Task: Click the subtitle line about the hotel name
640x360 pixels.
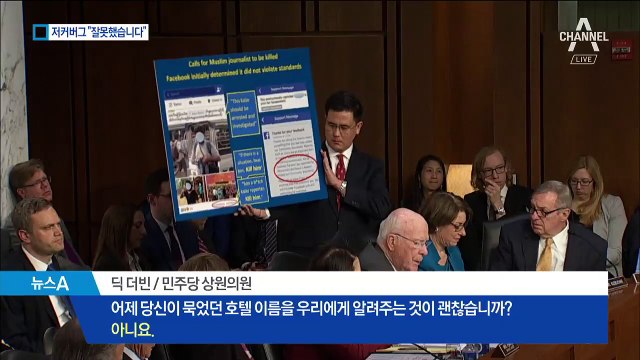Action: (311, 309)
